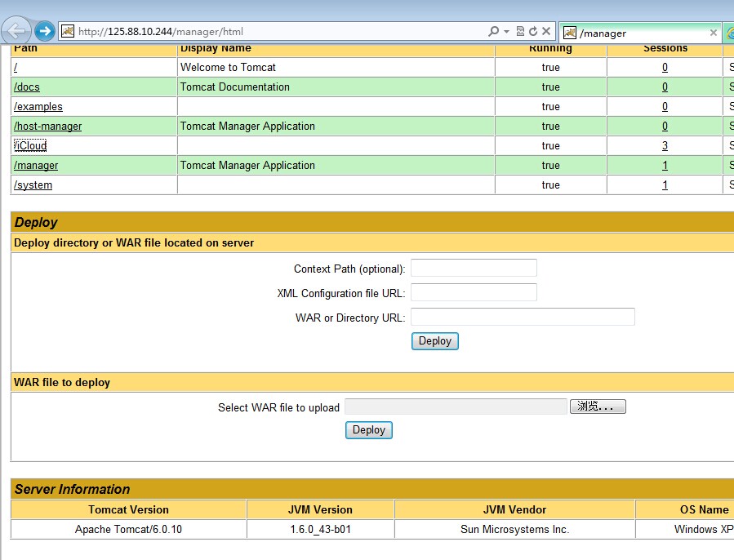Click the 'Sun Microsystems Inc.' vendor cell
Image resolution: width=734 pixels, height=560 pixels.
coord(514,530)
